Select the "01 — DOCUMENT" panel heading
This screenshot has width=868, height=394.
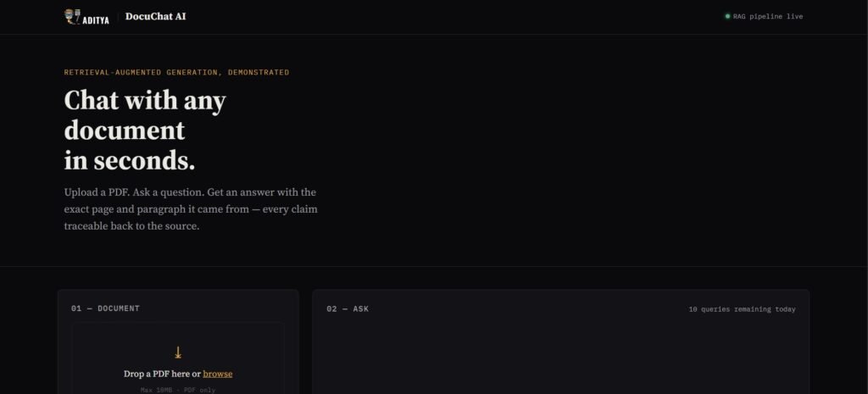105,308
